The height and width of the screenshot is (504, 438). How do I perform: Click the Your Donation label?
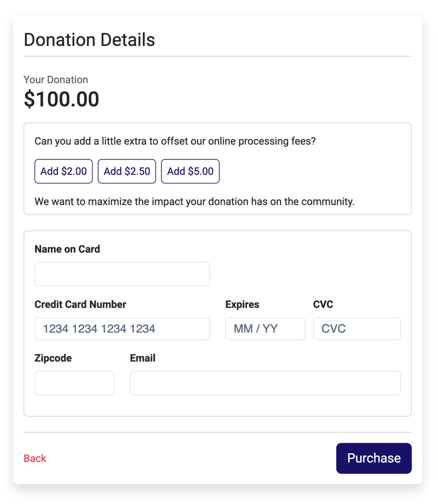tap(55, 79)
